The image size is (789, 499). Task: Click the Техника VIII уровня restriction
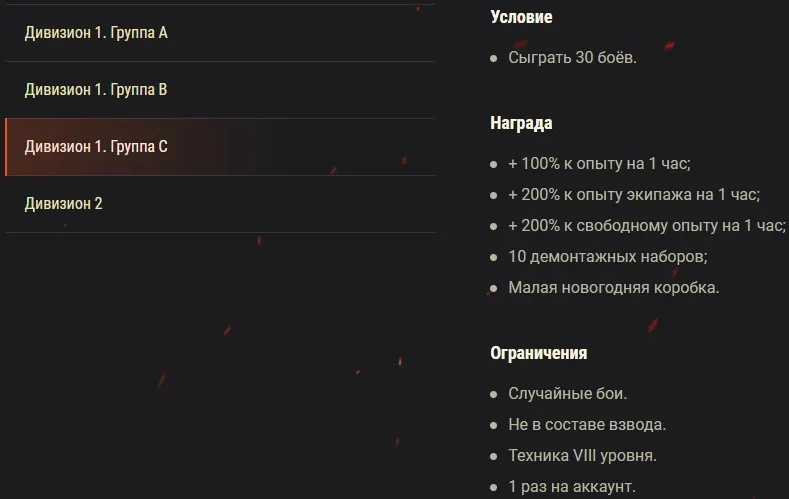(582, 456)
